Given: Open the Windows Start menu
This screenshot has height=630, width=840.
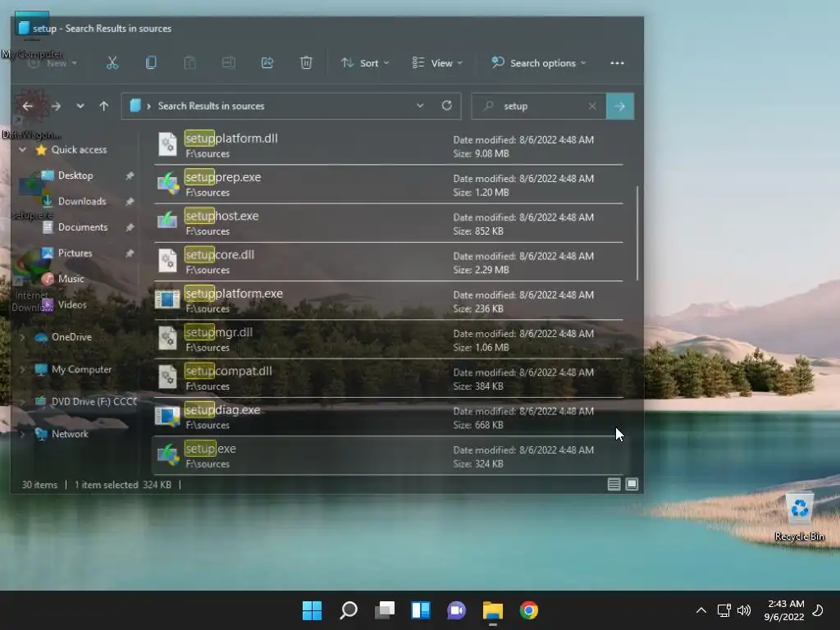Looking at the screenshot, I should [x=312, y=610].
